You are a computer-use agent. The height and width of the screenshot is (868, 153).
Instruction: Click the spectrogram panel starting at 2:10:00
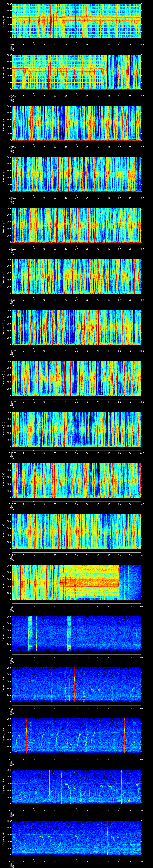point(77,481)
